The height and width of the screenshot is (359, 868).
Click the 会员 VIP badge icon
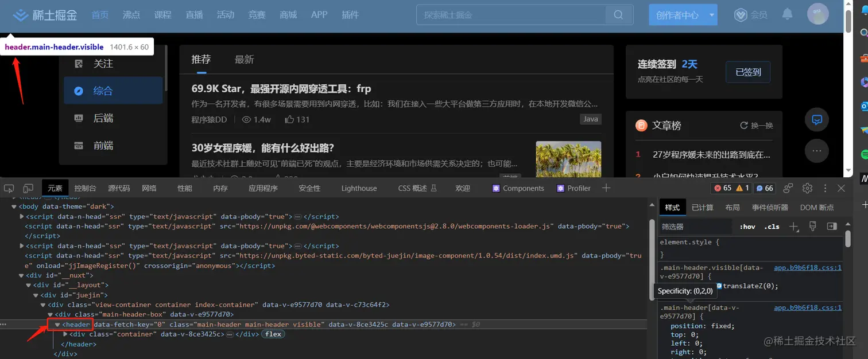coord(741,15)
